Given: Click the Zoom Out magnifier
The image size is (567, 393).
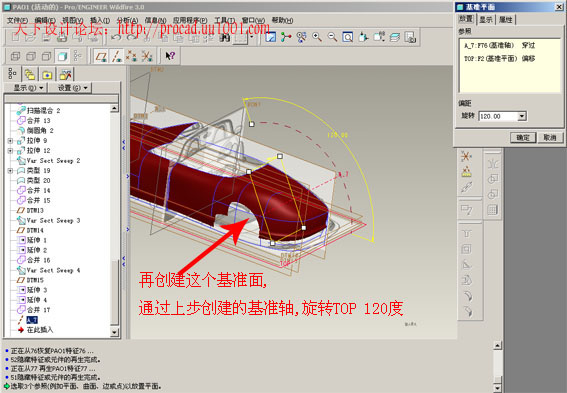Looking at the screenshot, I should 332,37.
